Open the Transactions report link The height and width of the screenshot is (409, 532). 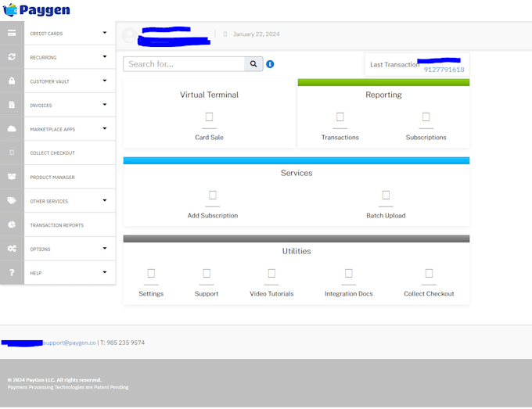point(340,138)
